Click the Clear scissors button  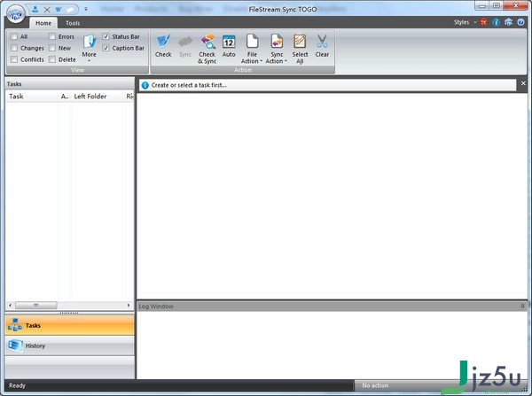click(x=322, y=46)
